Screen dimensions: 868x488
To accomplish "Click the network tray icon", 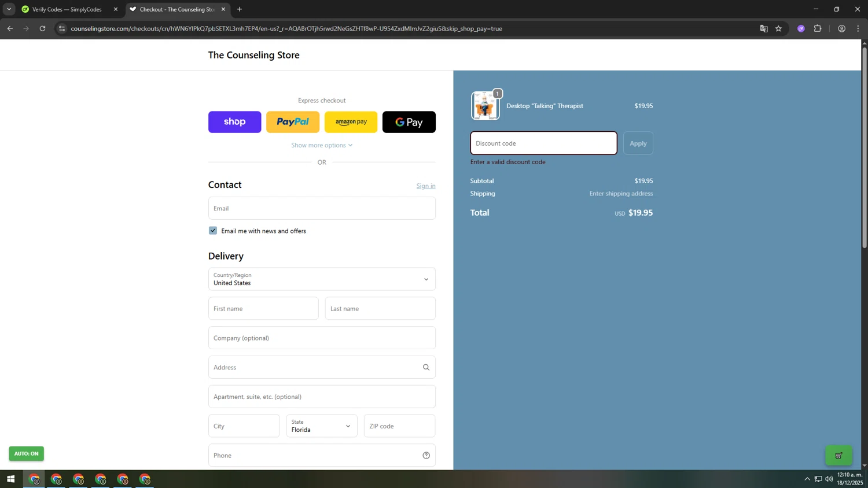I will tap(818, 479).
